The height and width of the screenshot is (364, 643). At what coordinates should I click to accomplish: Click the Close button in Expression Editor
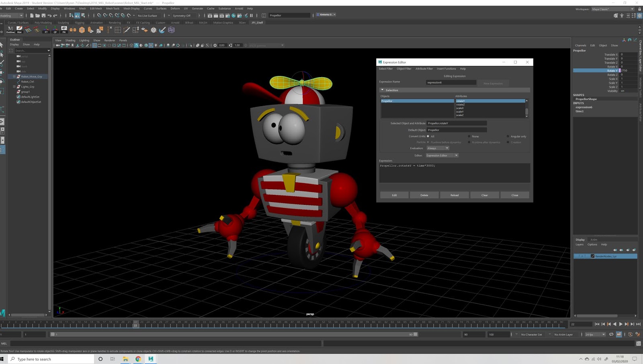pos(515,195)
